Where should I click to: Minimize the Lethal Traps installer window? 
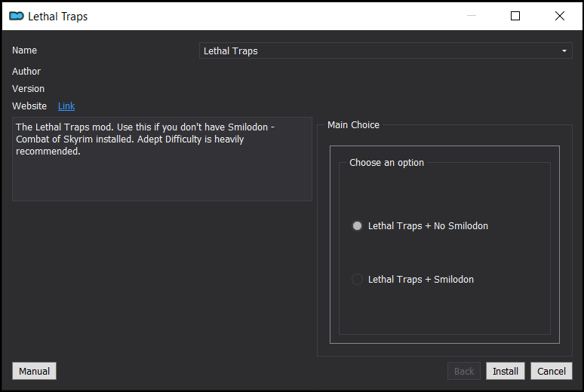click(x=472, y=16)
